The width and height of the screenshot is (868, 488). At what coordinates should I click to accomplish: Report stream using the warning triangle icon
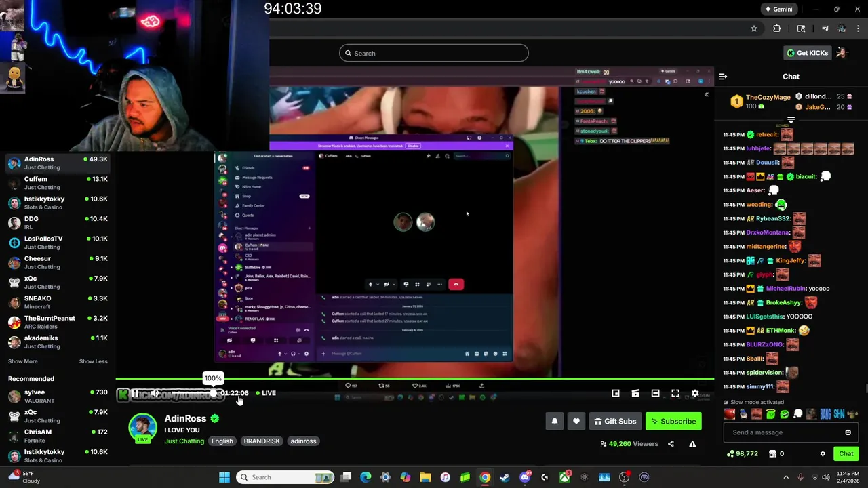pos(692,444)
